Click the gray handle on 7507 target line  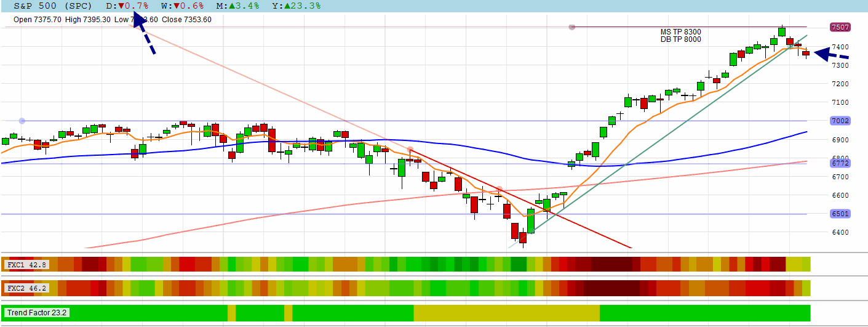coord(572,27)
